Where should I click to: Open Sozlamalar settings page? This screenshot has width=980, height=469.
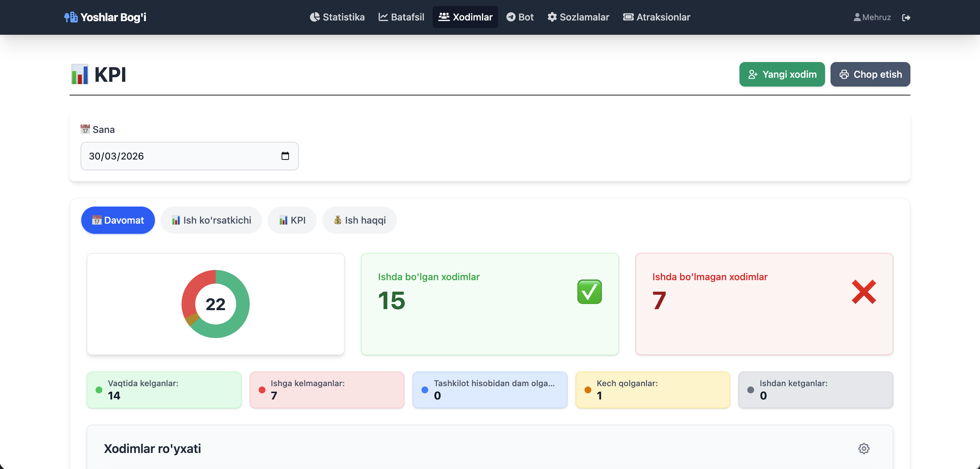578,17
